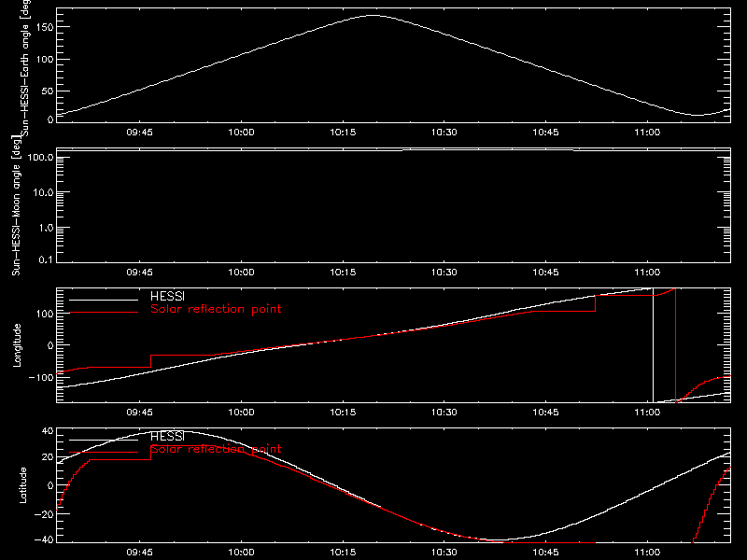Click the Sun-HESSI-Moon angle axis title
This screenshot has height=560, width=747.
click(16, 205)
